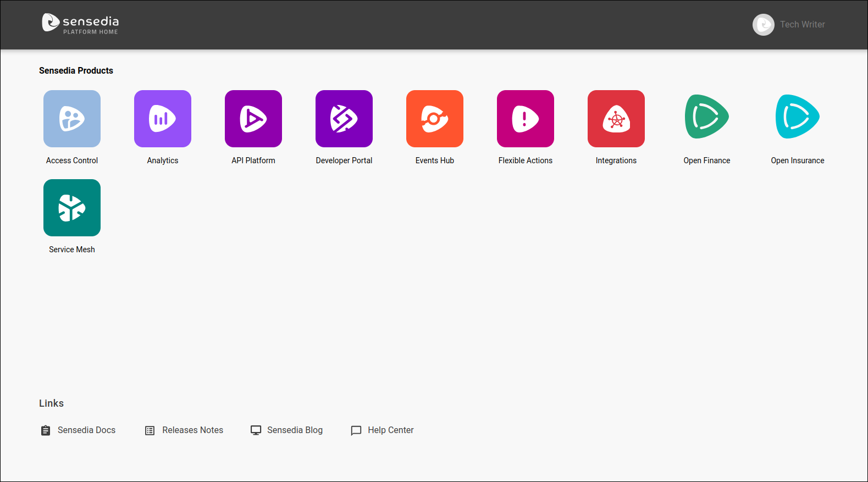Open the Open Finance icon
868x482 pixels.
tap(707, 117)
